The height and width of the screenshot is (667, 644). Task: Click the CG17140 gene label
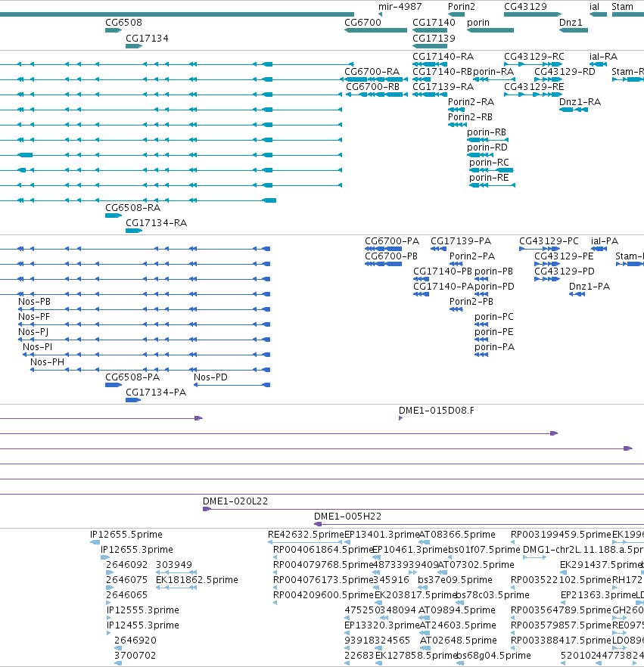pyautogui.click(x=434, y=23)
